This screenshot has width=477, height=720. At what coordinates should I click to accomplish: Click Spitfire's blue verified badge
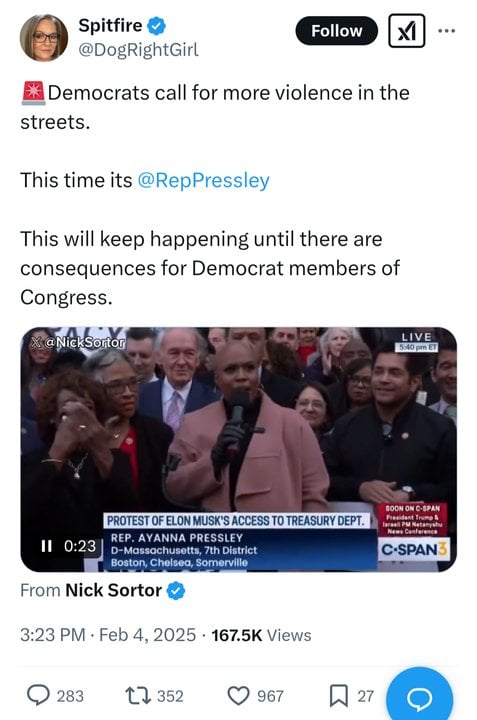[x=157, y=26]
